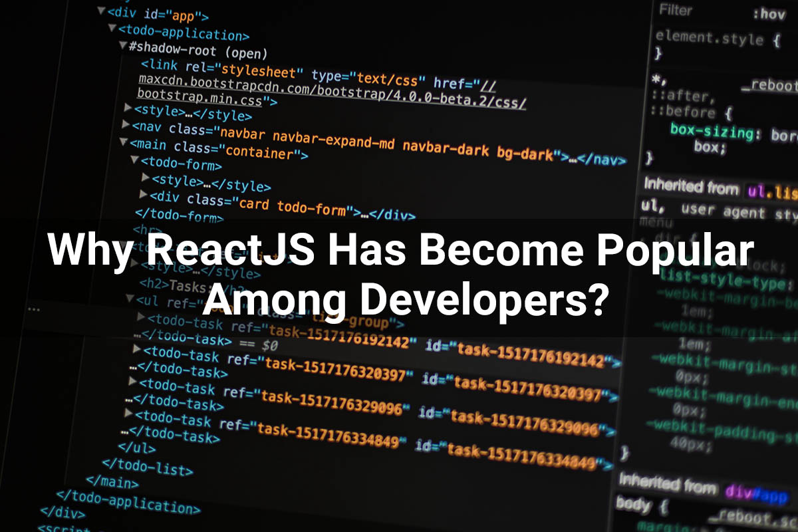Select the link rel="stylesheet" row
This screenshot has height=532, width=798.
(318, 75)
